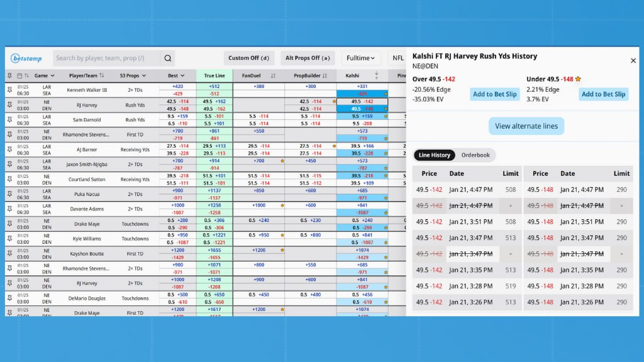Select the Line History tab
This screenshot has width=644, height=362.
click(x=435, y=155)
